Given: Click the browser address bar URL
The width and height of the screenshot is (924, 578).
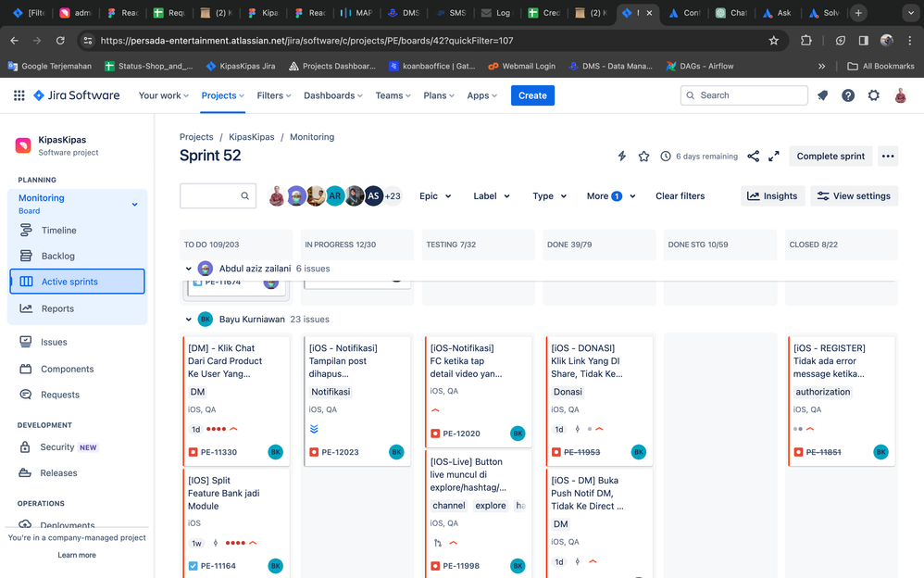Looking at the screenshot, I should (306, 41).
